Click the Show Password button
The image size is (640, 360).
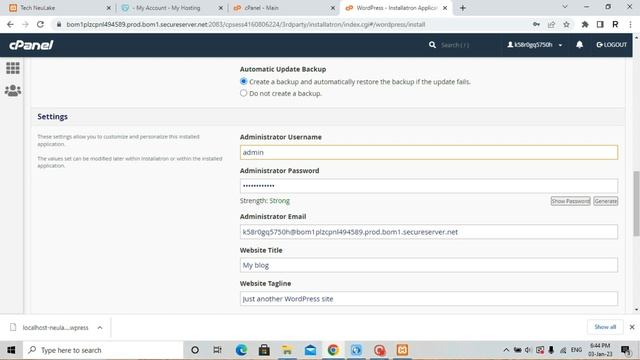570,201
